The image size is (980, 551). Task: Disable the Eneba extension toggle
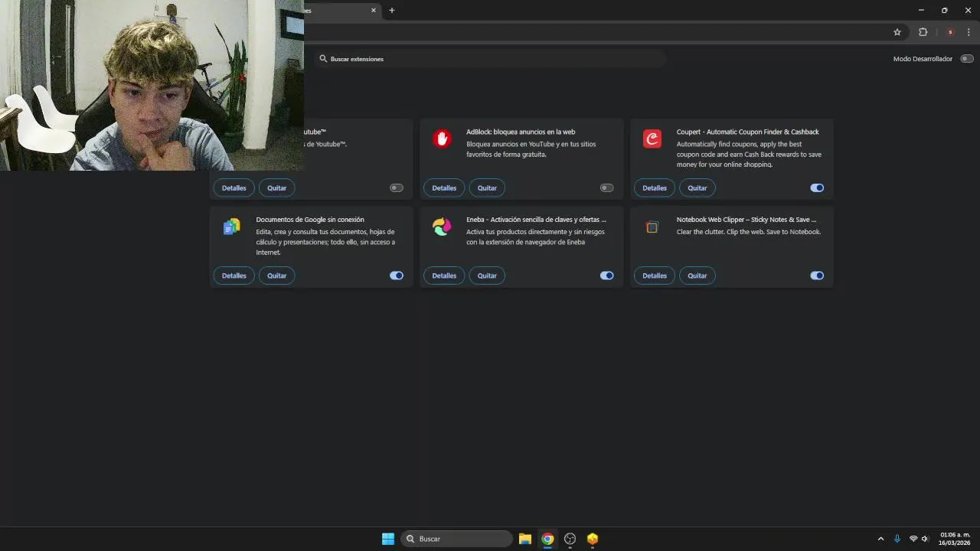coord(607,275)
